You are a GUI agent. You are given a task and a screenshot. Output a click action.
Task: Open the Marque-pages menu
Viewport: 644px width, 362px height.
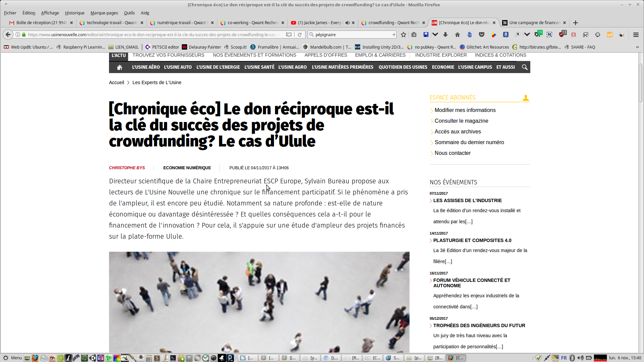(104, 13)
